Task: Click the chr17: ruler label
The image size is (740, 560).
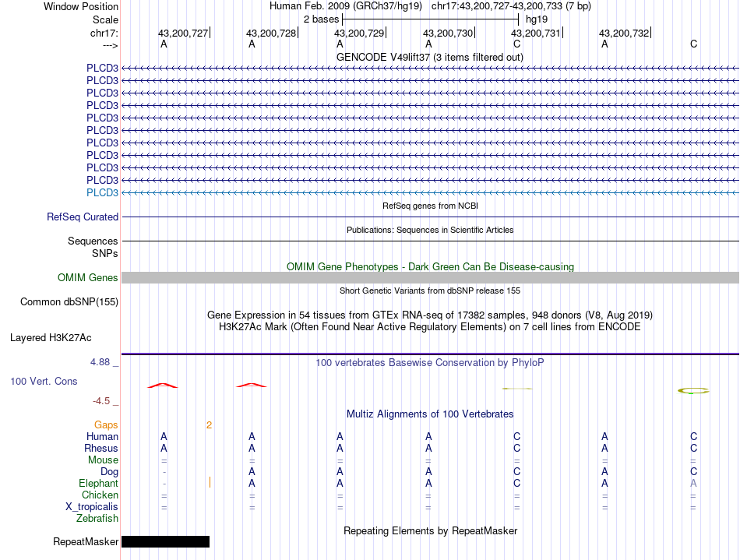Action: pos(104,33)
